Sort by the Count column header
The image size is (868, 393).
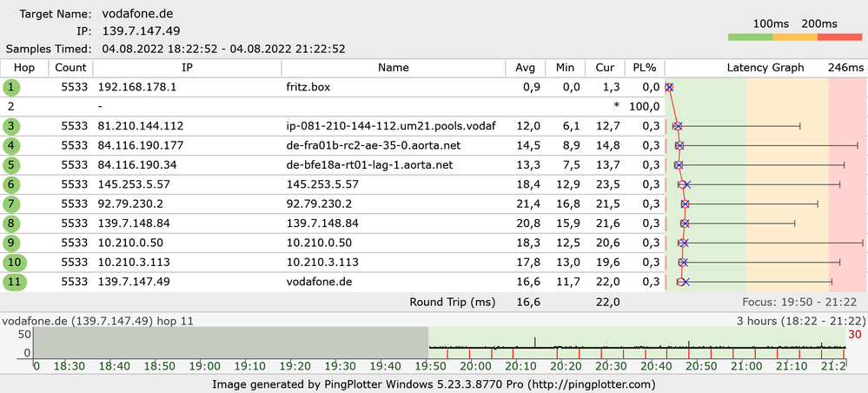[71, 68]
